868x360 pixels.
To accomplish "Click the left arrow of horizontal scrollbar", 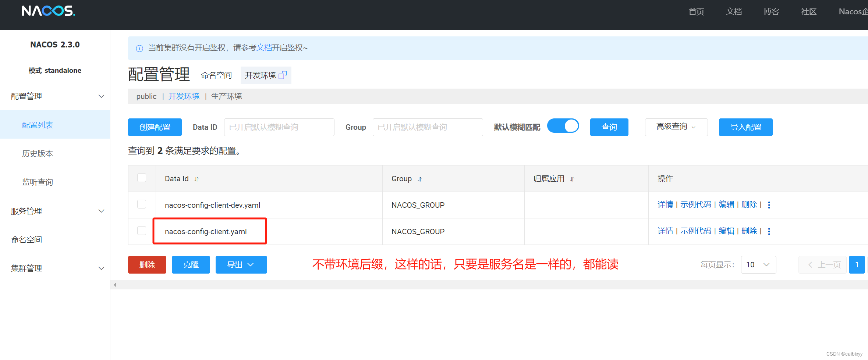I will click(x=115, y=285).
